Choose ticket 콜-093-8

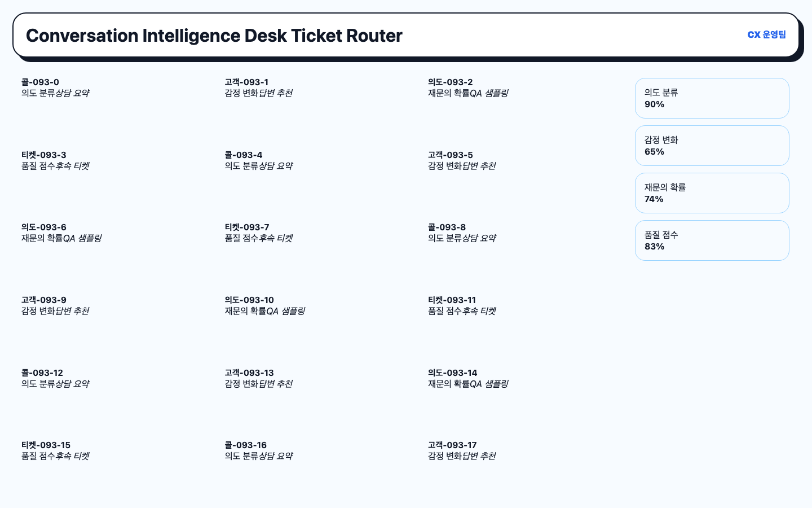462,233
